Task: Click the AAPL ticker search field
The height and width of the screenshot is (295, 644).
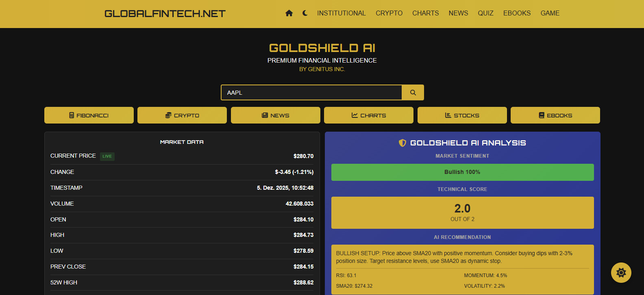Action: [311, 93]
